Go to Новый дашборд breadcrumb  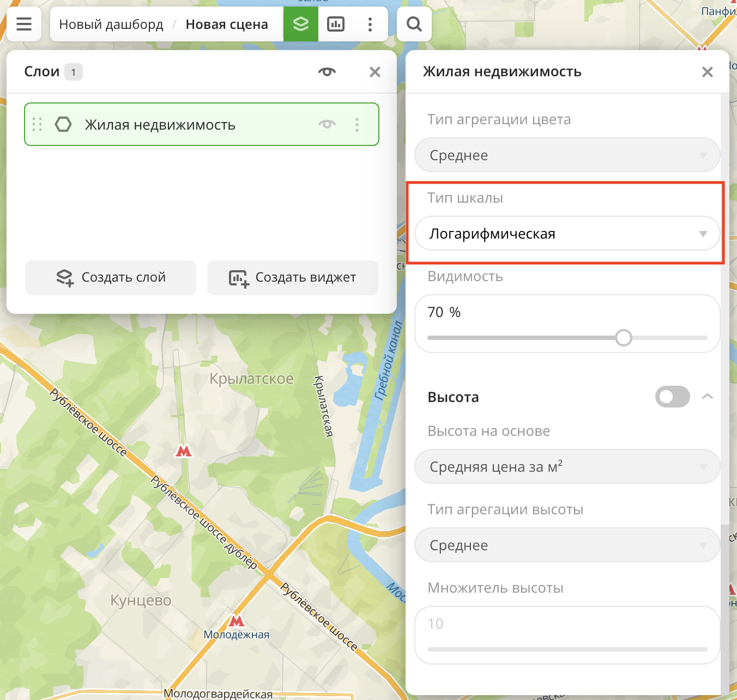(x=111, y=25)
